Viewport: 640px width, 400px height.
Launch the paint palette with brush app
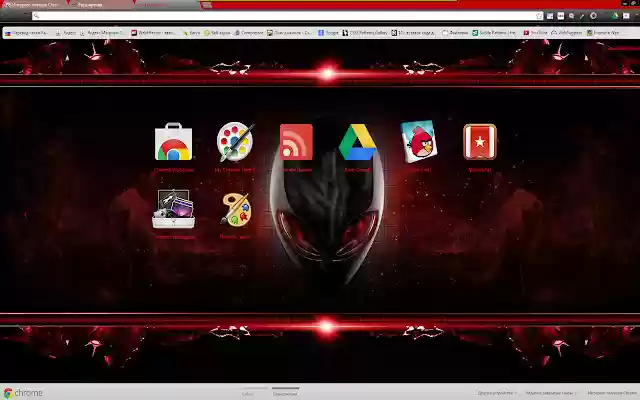point(235,142)
